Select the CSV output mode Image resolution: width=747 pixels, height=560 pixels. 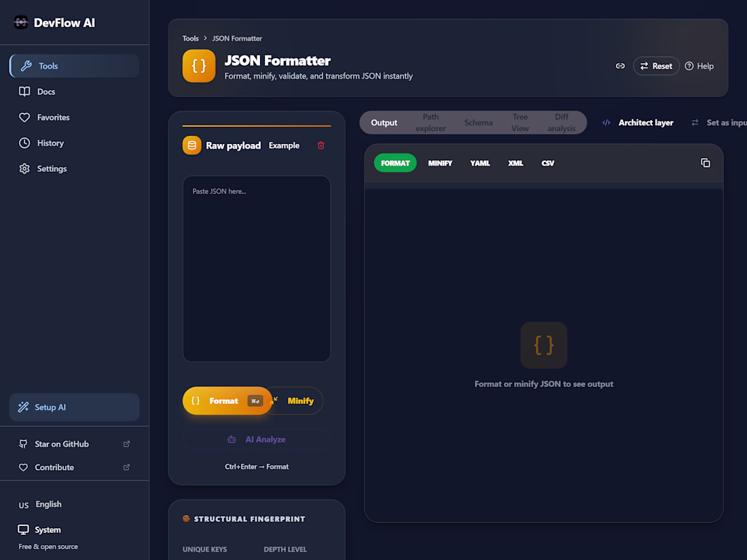pyautogui.click(x=548, y=163)
